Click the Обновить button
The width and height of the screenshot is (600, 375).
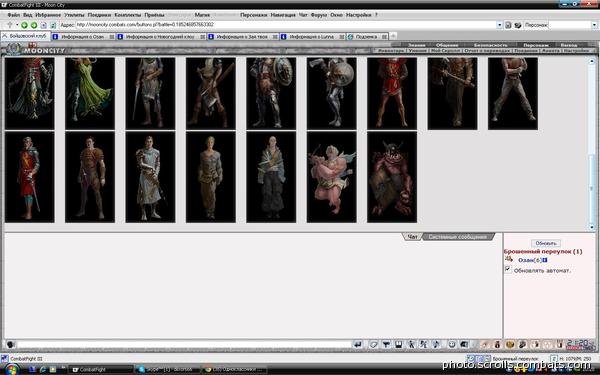tap(546, 243)
